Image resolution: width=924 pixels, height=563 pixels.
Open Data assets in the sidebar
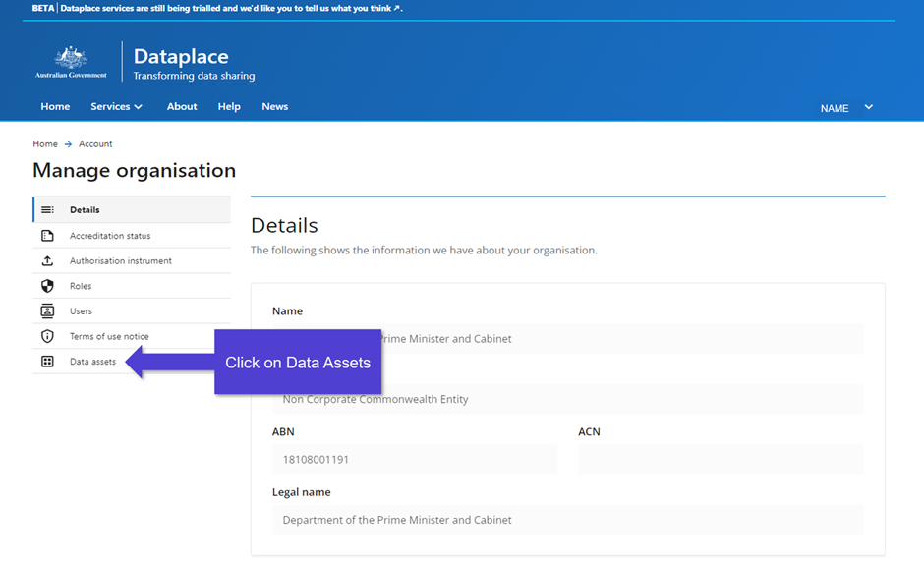[x=132, y=362]
